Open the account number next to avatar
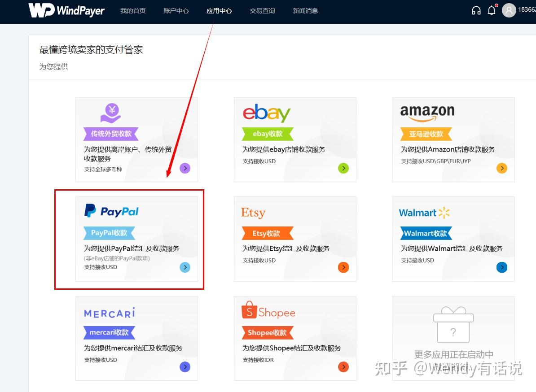Screen dimensions: 536x392 point(527,9)
